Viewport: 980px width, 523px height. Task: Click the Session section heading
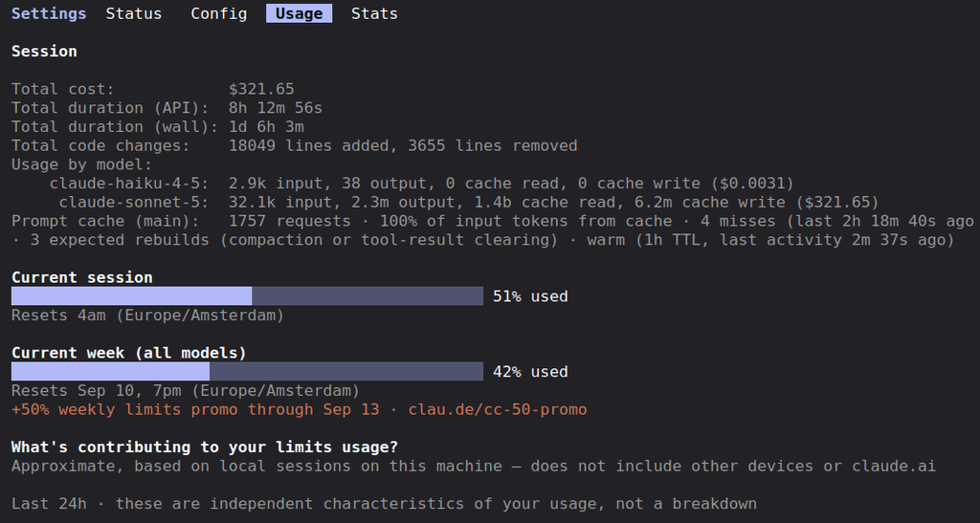point(44,52)
